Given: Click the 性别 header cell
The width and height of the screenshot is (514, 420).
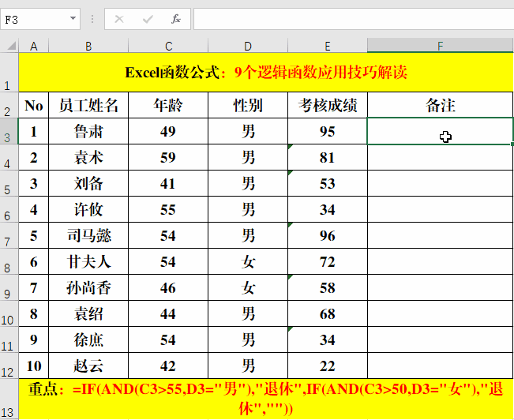Looking at the screenshot, I should pos(248,105).
